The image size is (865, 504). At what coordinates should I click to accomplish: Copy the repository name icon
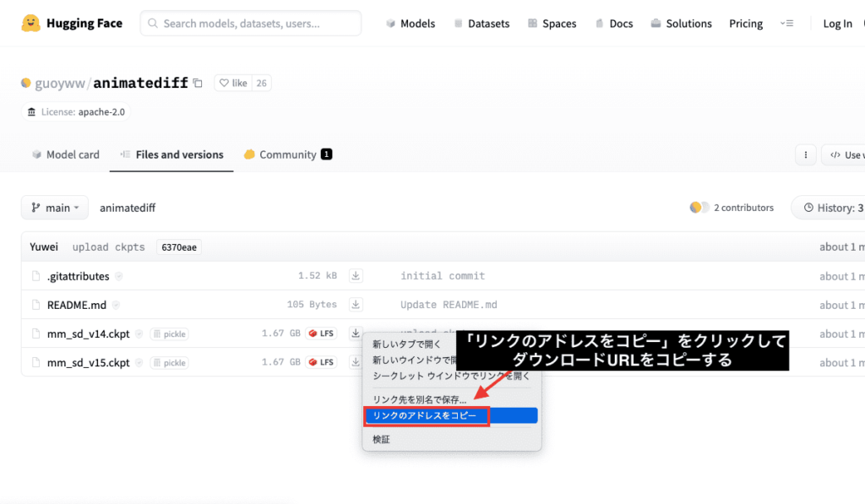click(x=198, y=84)
